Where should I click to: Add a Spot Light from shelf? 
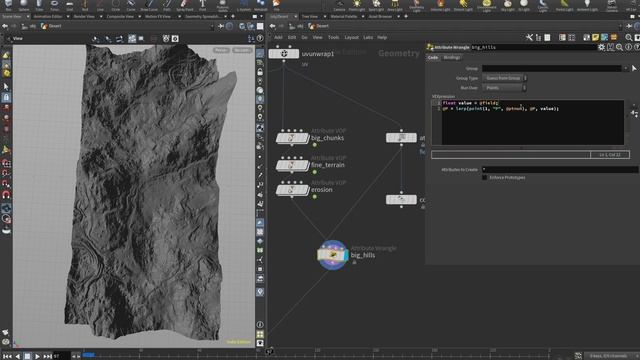click(x=376, y=5)
